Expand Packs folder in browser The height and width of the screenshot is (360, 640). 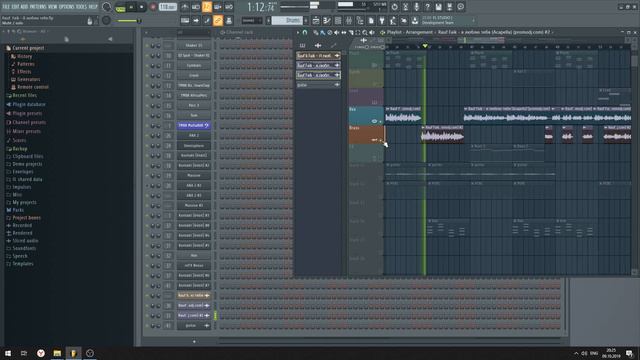coord(18,210)
